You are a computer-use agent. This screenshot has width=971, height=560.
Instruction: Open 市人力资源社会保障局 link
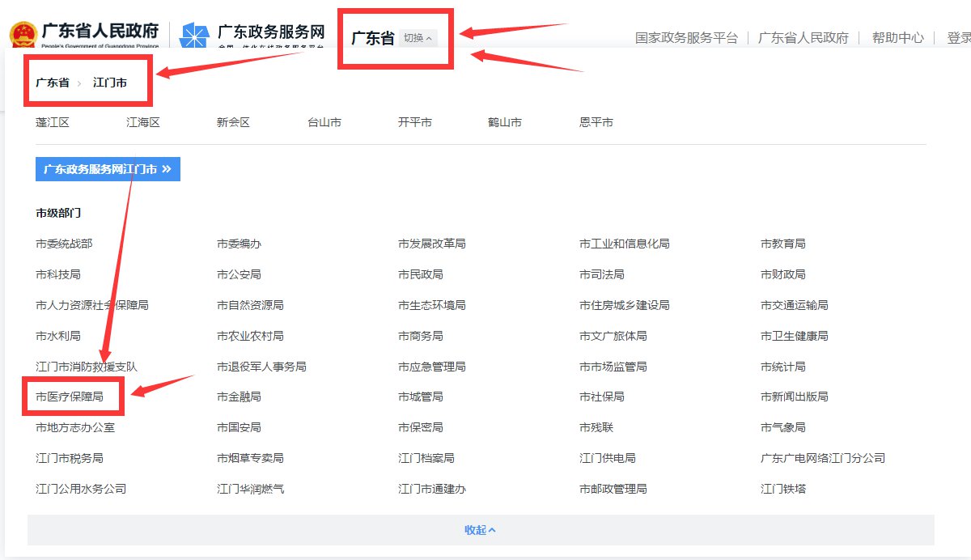(91, 305)
